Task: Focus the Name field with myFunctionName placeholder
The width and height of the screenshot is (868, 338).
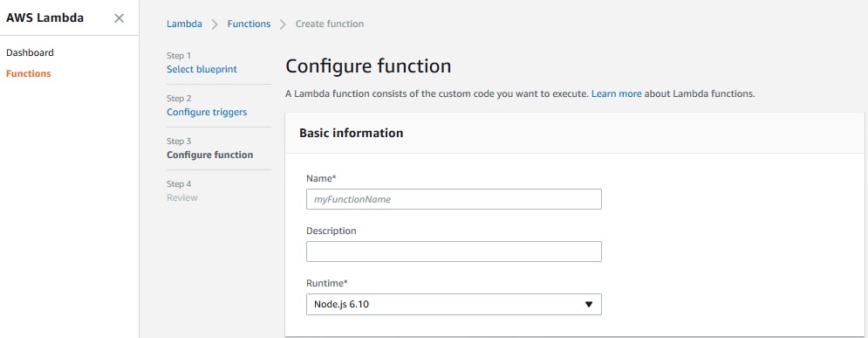Action: 454,199
